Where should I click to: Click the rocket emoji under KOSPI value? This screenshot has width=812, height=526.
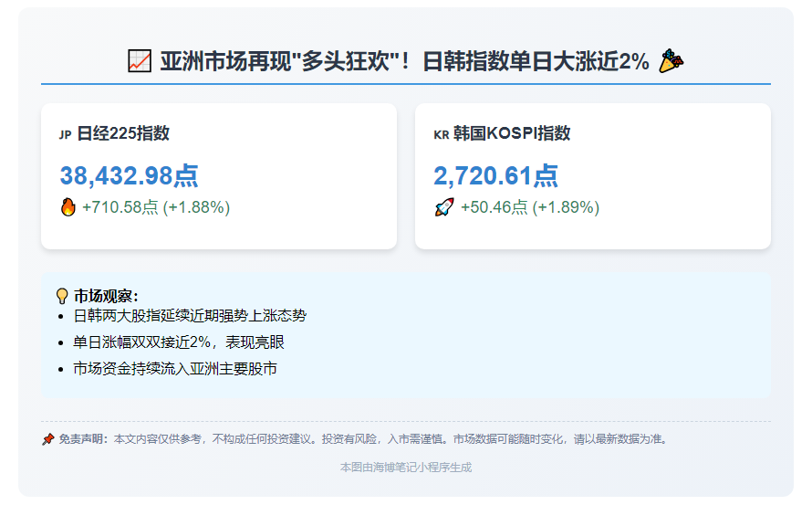pyautogui.click(x=444, y=207)
